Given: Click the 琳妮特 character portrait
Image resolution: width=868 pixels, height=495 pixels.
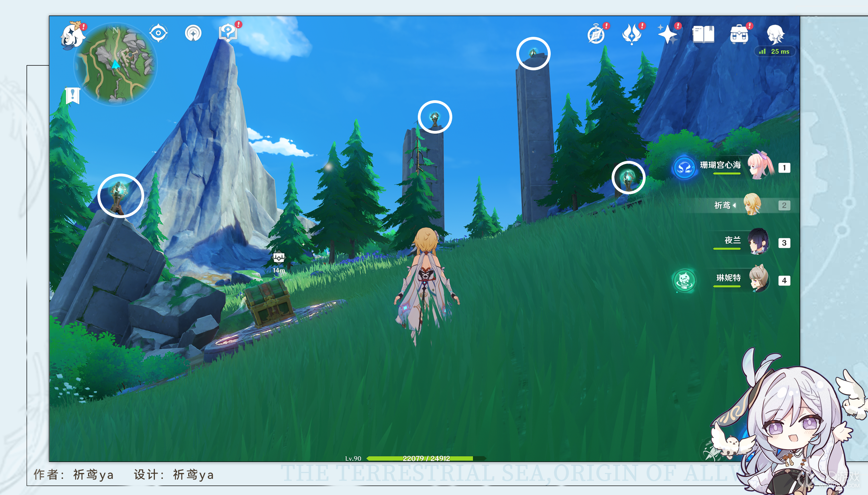Looking at the screenshot, I should pyautogui.click(x=759, y=278).
